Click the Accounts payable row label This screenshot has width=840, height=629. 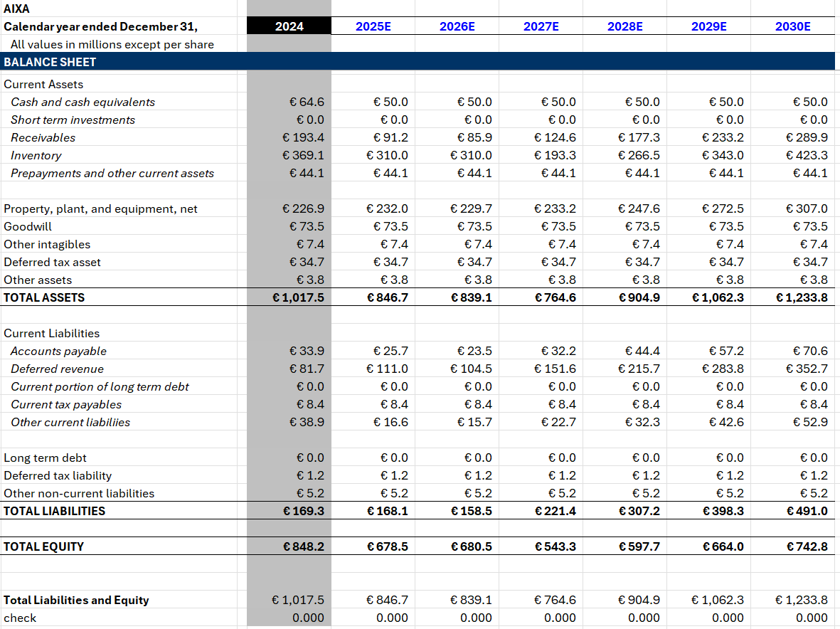58,351
